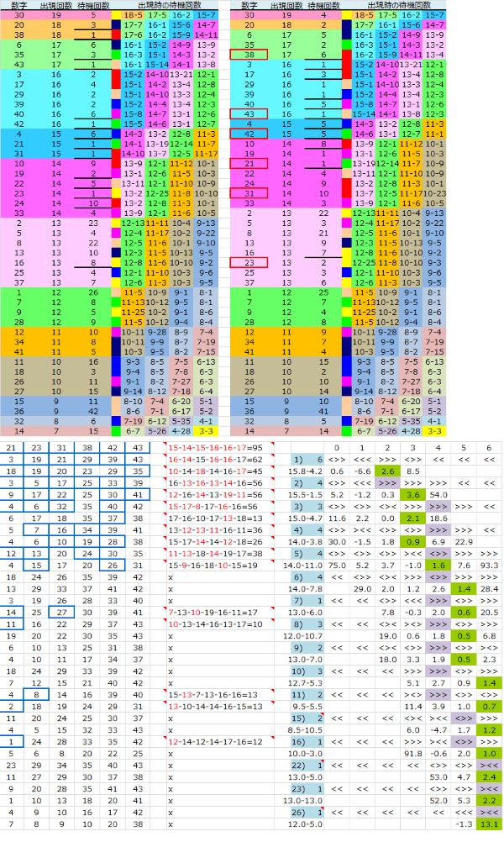Select the range cell 12.7-5.3
The width and height of the screenshot is (504, 842).
point(306,683)
